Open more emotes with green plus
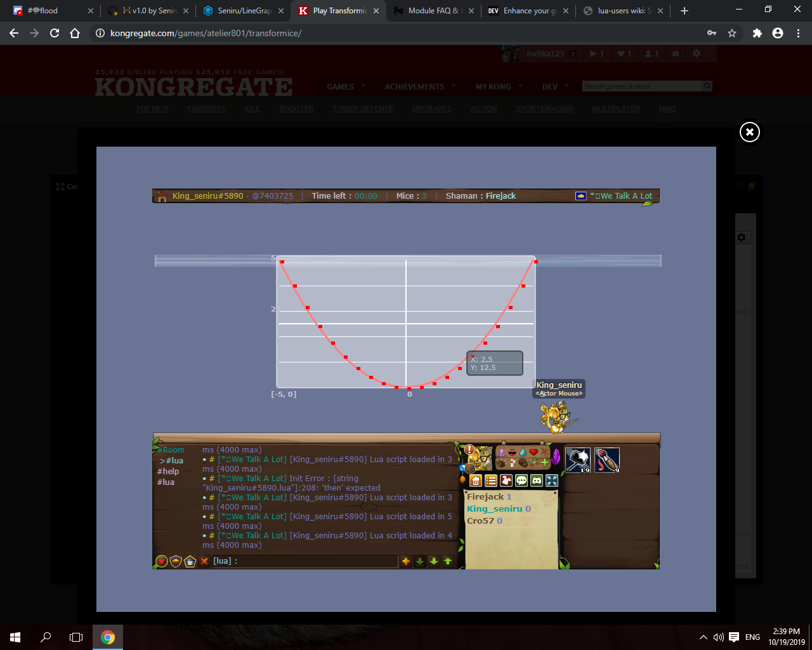Image resolution: width=812 pixels, height=650 pixels. [x=544, y=463]
